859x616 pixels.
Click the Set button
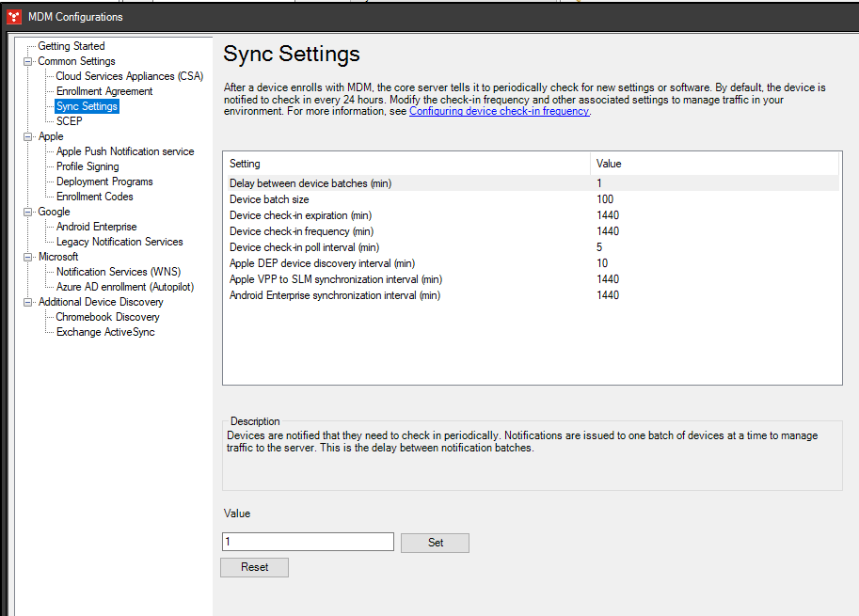click(x=435, y=543)
